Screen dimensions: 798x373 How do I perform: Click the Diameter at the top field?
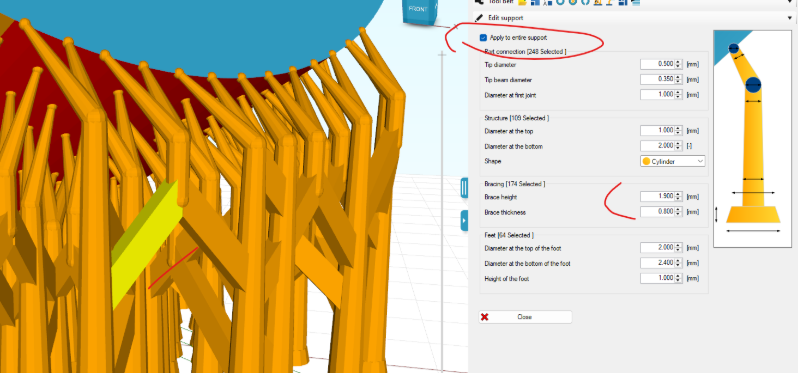[657, 131]
